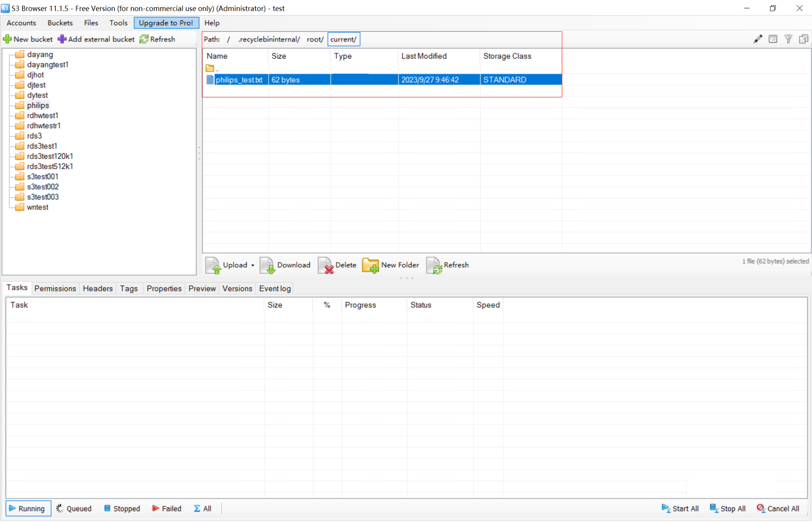The width and height of the screenshot is (812, 522).
Task: Switch to the Tasks tab
Action: point(17,288)
